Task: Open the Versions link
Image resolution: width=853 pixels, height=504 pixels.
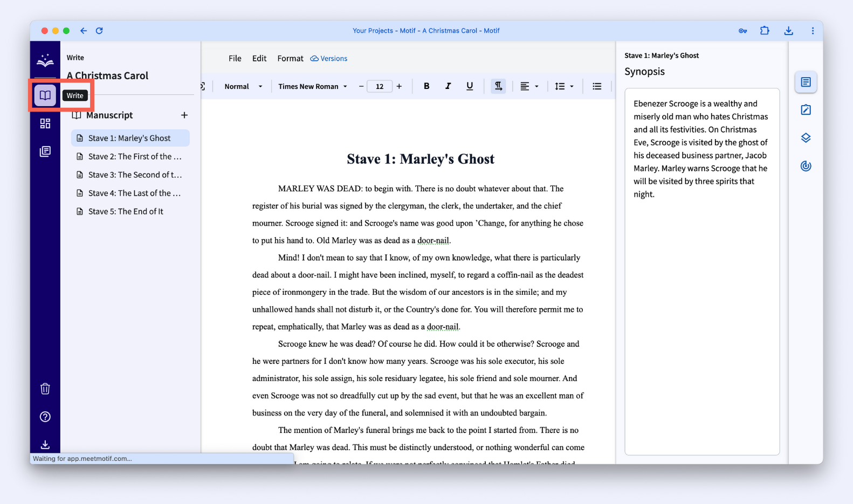Action: [329, 58]
